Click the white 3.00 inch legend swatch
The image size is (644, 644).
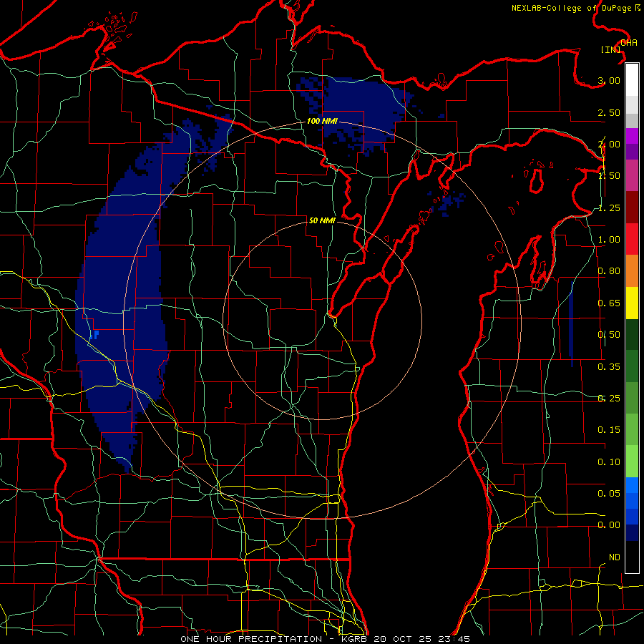tap(632, 79)
